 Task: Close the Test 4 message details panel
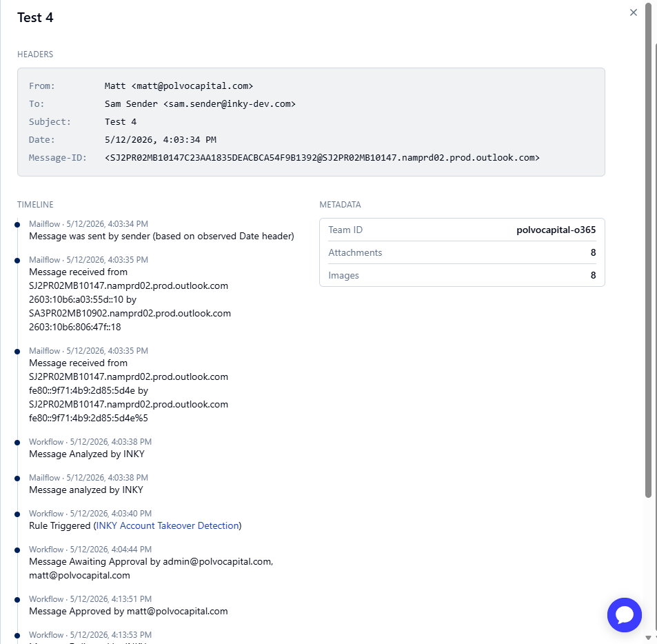[633, 12]
